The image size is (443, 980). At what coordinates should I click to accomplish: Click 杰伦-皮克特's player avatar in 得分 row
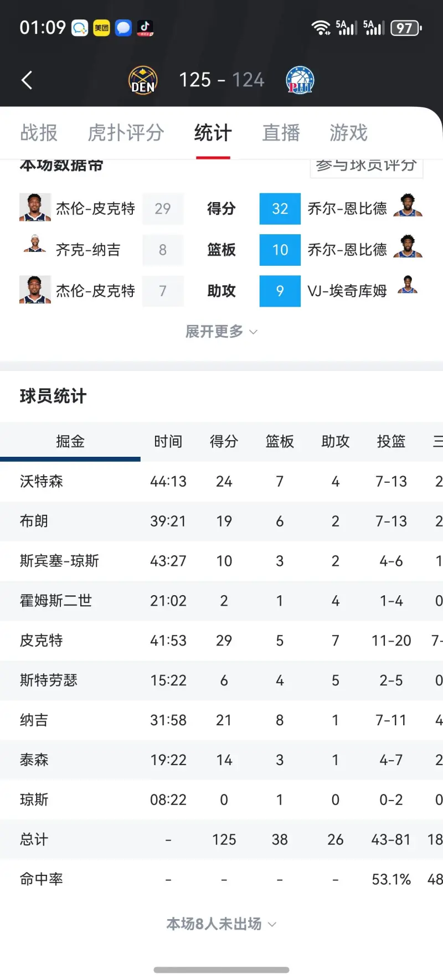[x=34, y=209]
